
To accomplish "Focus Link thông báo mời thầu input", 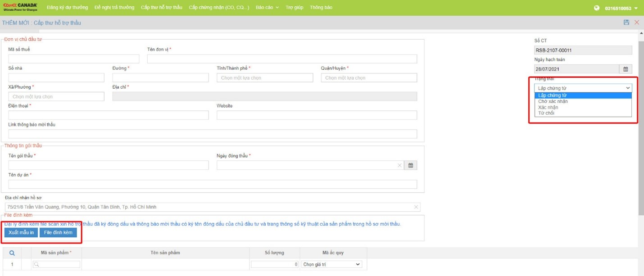I will 213,134.
